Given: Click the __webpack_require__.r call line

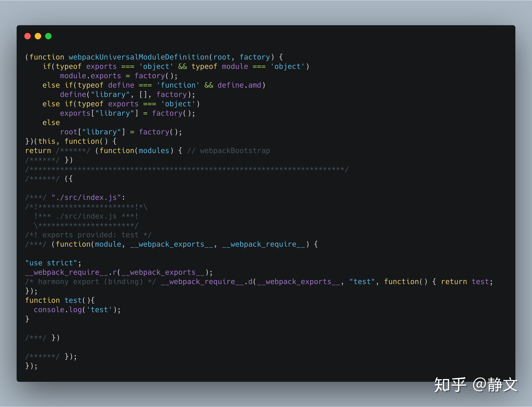Looking at the screenshot, I should [x=119, y=273].
